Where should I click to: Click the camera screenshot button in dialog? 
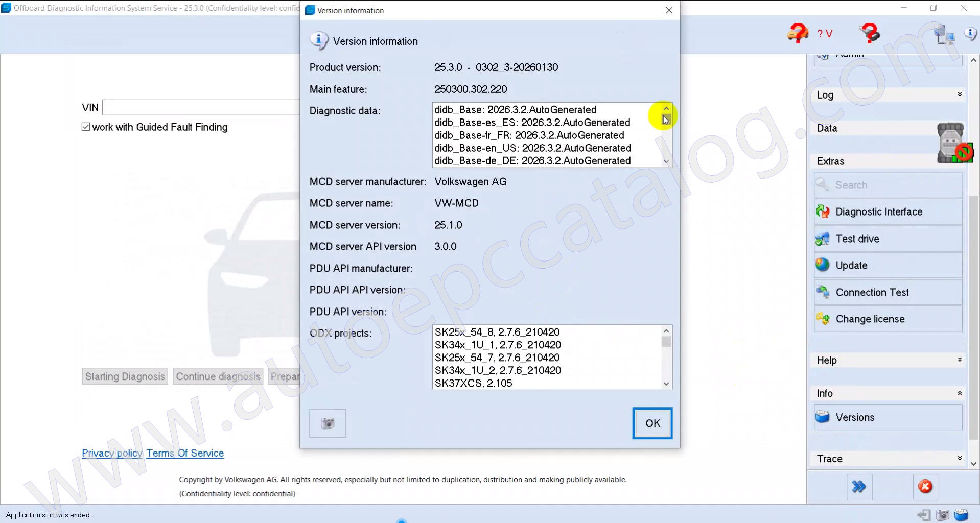tap(328, 423)
